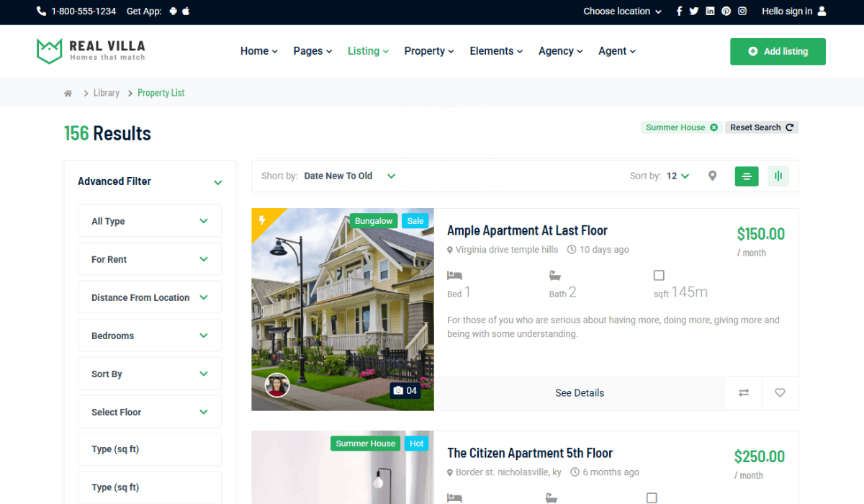Click the Reset Search button
Image resolution: width=864 pixels, height=504 pixels.
click(x=762, y=127)
